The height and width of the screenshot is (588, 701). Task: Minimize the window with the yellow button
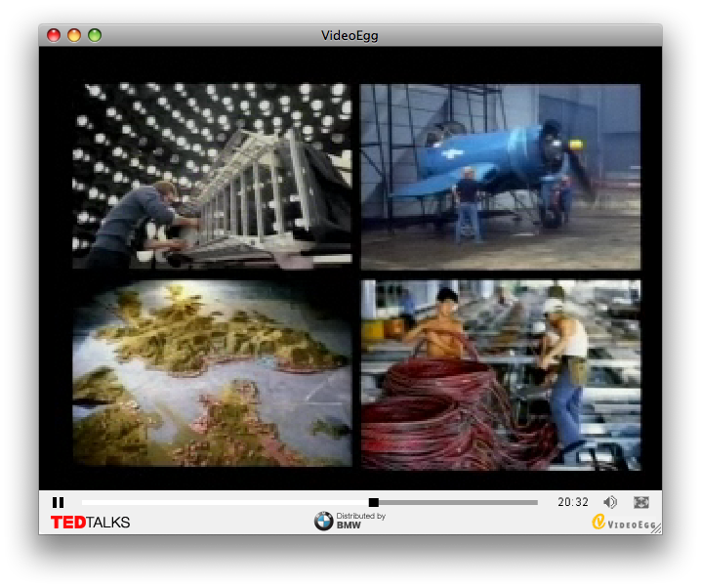pos(74,36)
